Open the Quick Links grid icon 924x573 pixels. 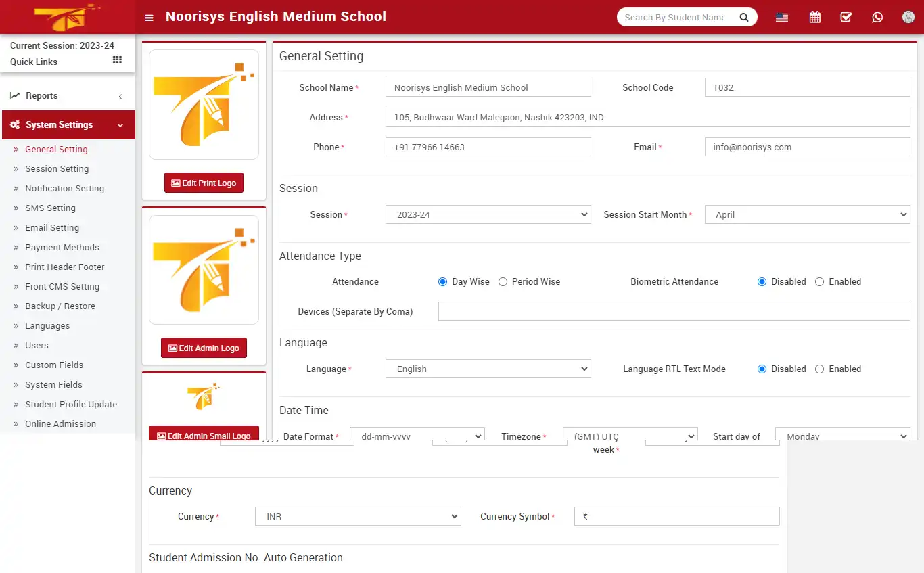click(116, 62)
